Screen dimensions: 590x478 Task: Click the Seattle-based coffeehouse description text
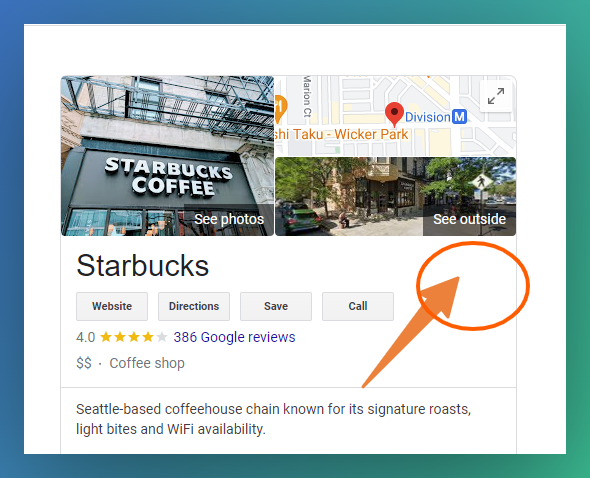pos(274,419)
